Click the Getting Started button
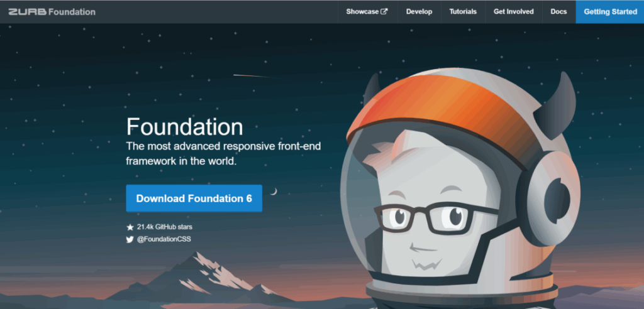The image size is (644, 309). point(610,12)
